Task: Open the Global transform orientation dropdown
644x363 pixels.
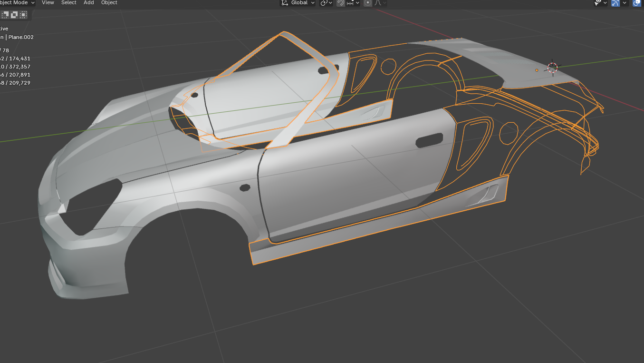Action: coord(298,3)
